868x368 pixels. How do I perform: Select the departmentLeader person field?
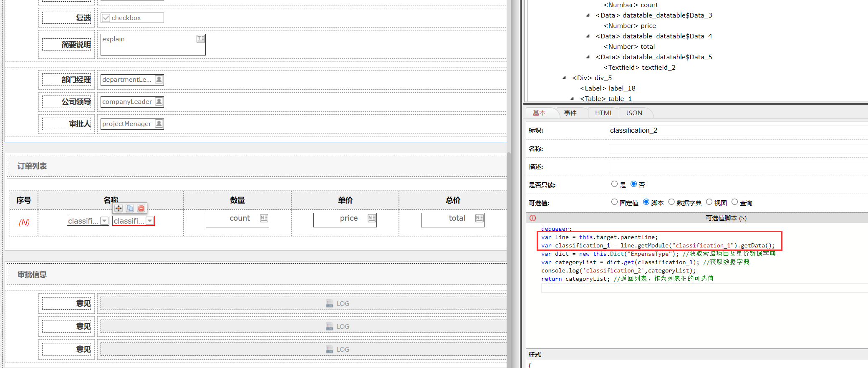[132, 80]
